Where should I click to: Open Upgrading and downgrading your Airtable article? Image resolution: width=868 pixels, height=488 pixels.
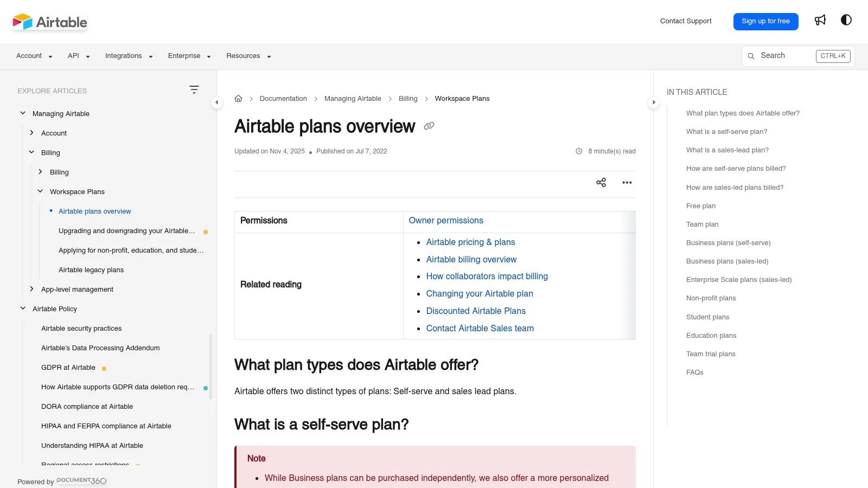(x=127, y=231)
